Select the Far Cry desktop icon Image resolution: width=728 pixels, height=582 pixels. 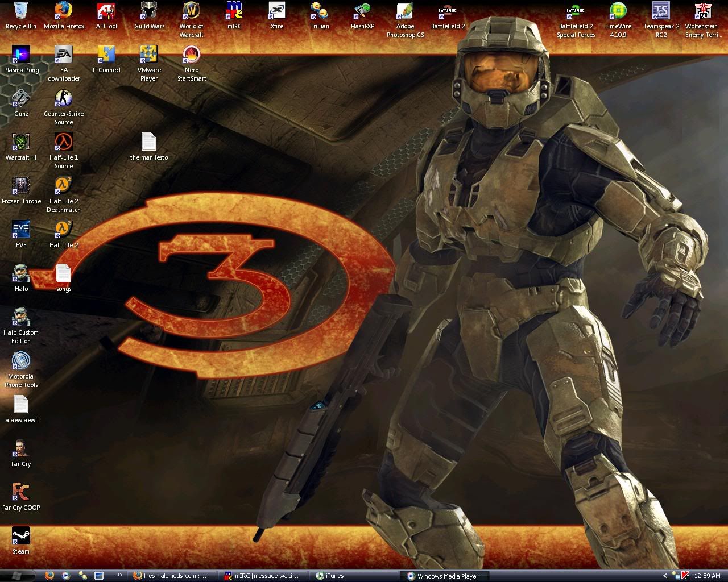pos(21,453)
